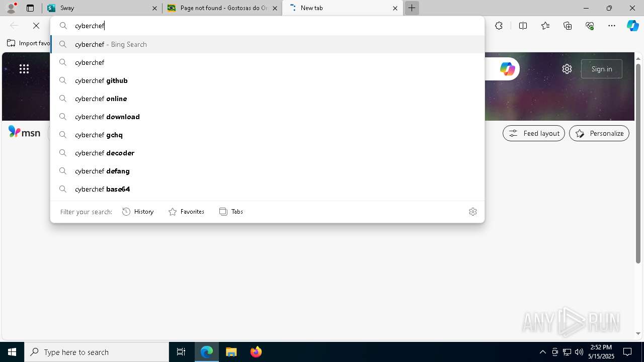
Task: Open Browser essentials icon
Action: 590,26
